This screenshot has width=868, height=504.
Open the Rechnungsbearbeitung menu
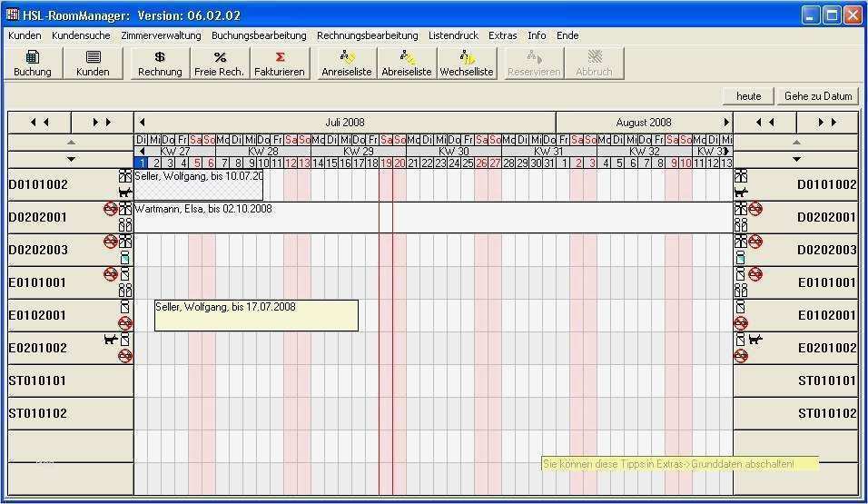click(x=368, y=35)
